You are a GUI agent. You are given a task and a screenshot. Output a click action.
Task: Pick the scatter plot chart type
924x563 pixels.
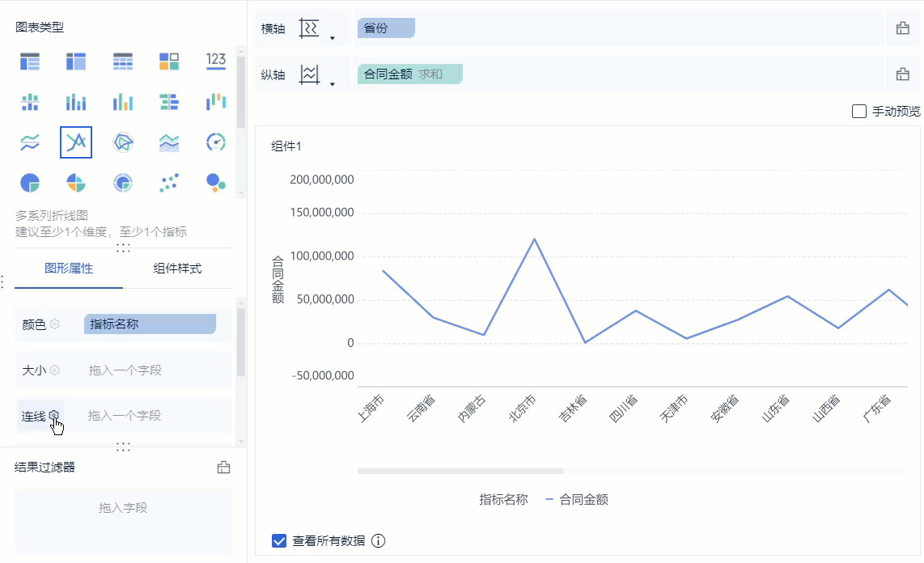click(x=169, y=184)
